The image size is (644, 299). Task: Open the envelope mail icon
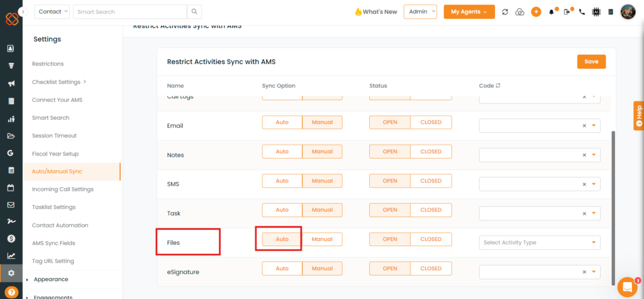(11, 205)
